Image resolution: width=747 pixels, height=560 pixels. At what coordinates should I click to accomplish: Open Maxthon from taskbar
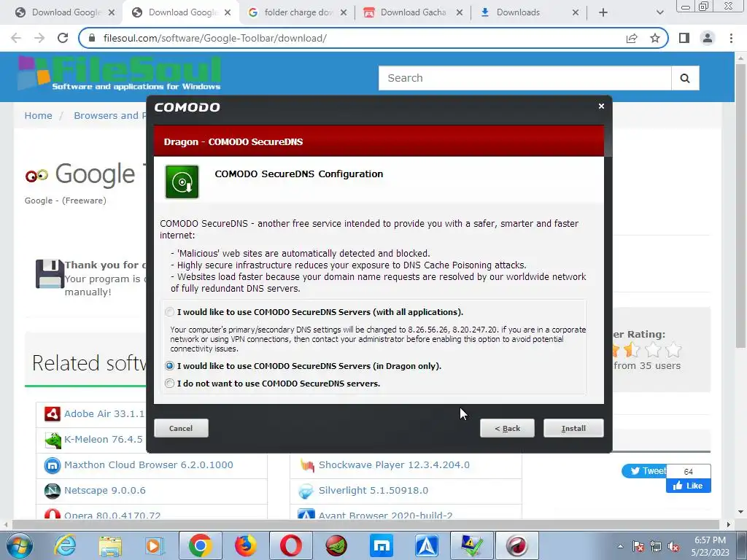pyautogui.click(x=381, y=546)
